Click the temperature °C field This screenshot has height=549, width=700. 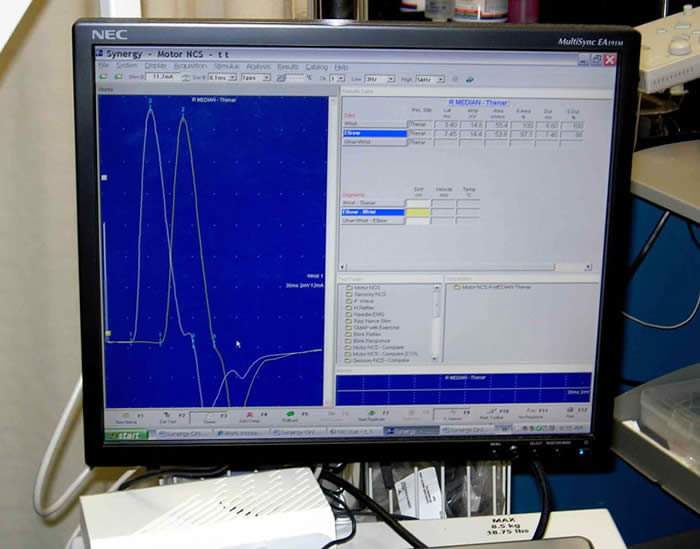click(x=294, y=78)
